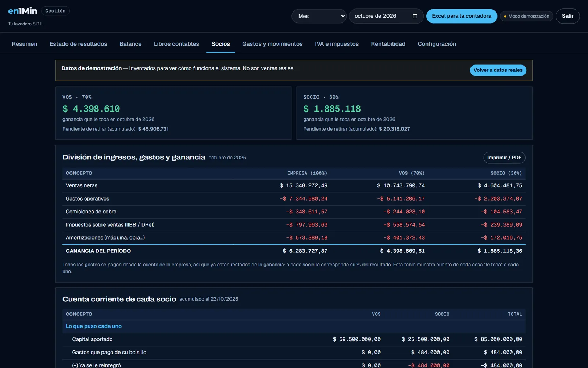Click the Lo que puso cada uno heading

94,326
